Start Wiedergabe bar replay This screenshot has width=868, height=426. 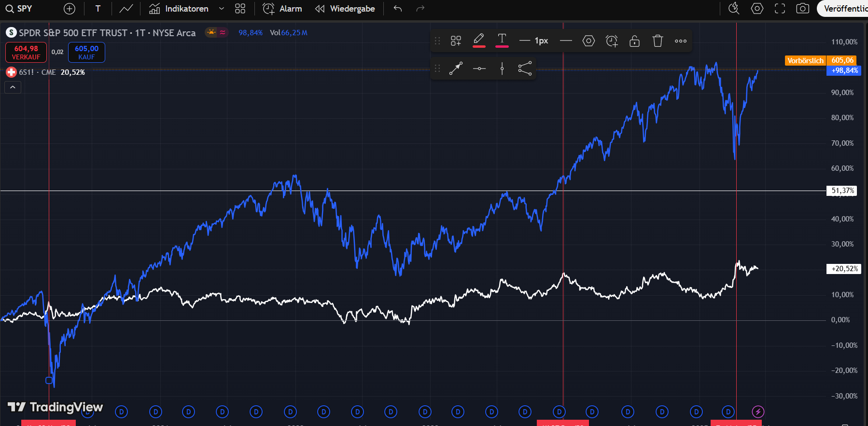tap(345, 9)
